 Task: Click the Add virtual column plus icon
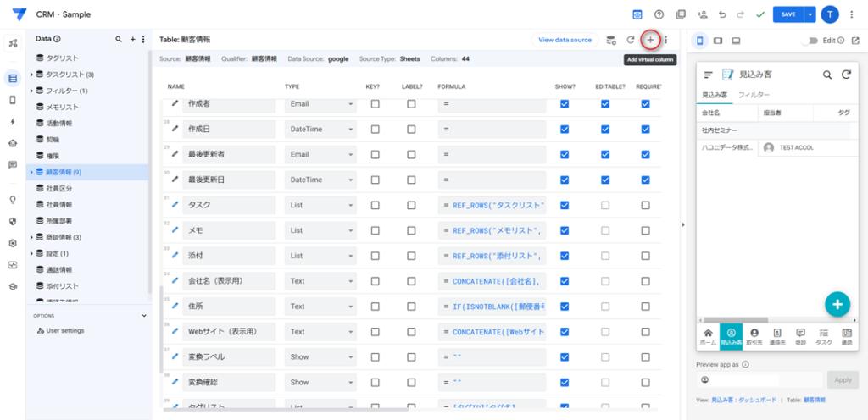(650, 40)
